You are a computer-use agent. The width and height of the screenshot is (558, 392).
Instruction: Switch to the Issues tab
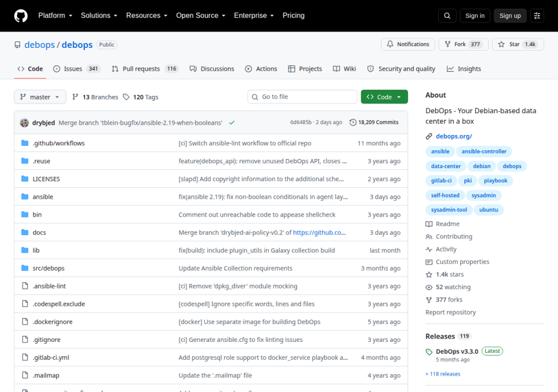tap(76, 69)
